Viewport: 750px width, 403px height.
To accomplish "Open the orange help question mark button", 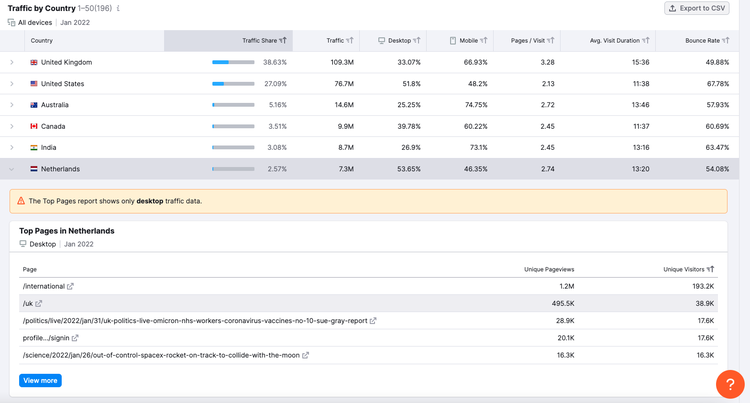I will 730,384.
